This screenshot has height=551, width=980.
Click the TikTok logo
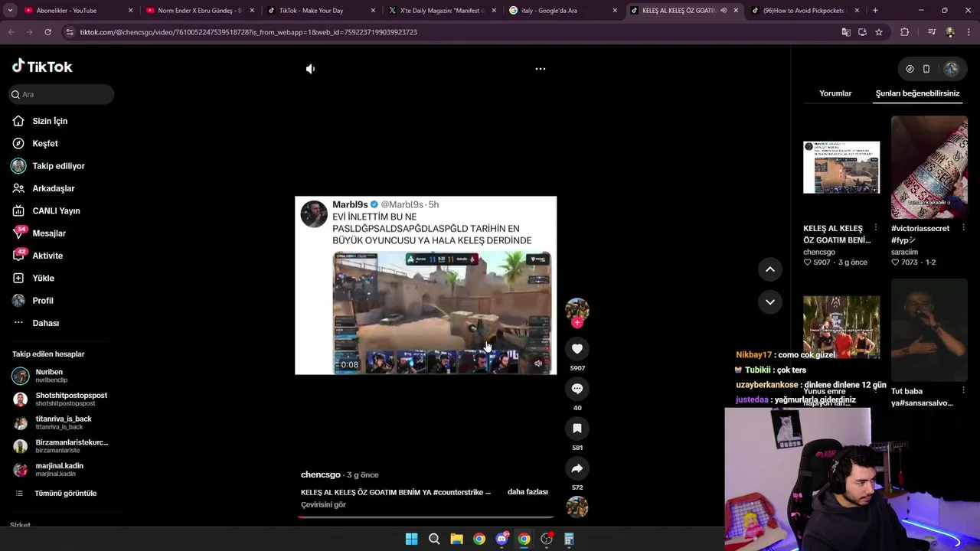[42, 67]
